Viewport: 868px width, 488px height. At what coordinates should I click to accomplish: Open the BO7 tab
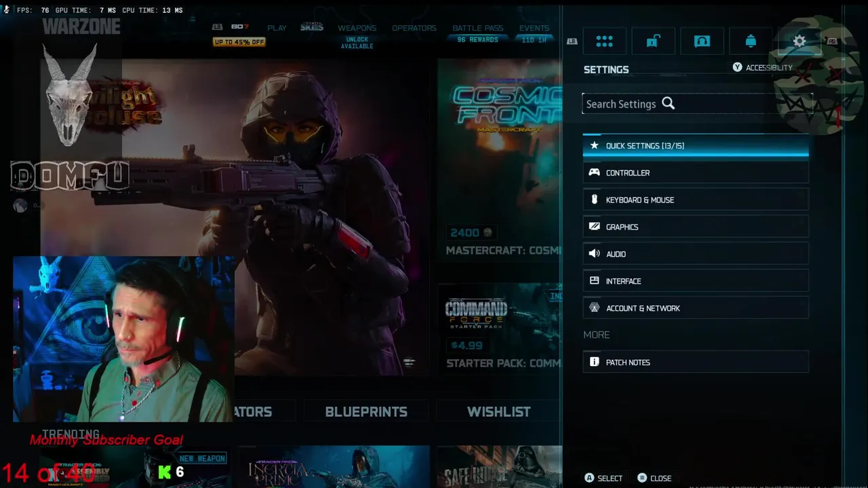click(x=240, y=27)
